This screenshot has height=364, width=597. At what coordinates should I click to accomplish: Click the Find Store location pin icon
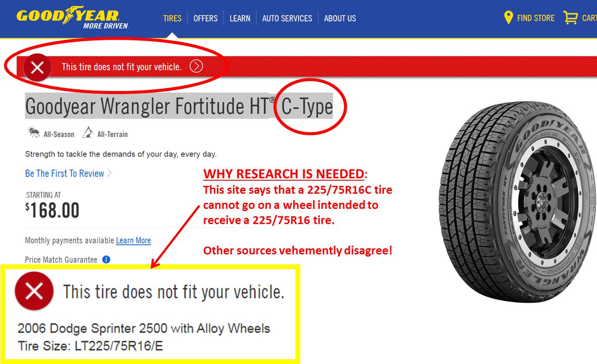pos(509,18)
